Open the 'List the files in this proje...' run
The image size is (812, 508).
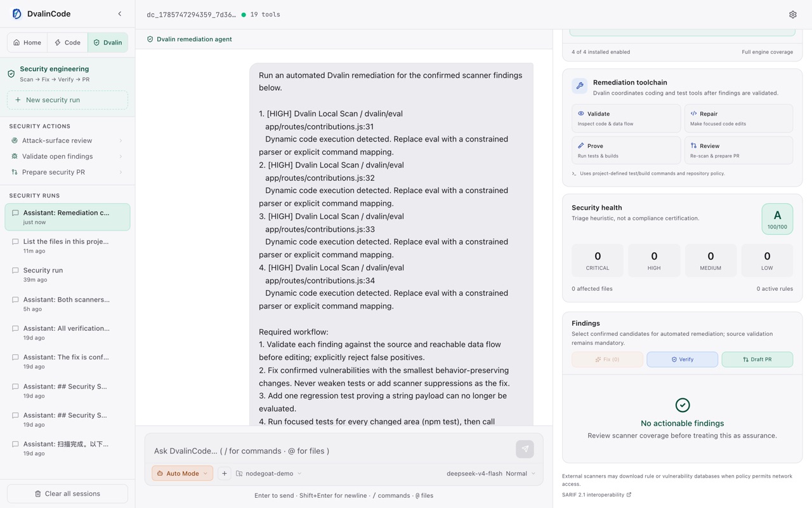pos(67,246)
